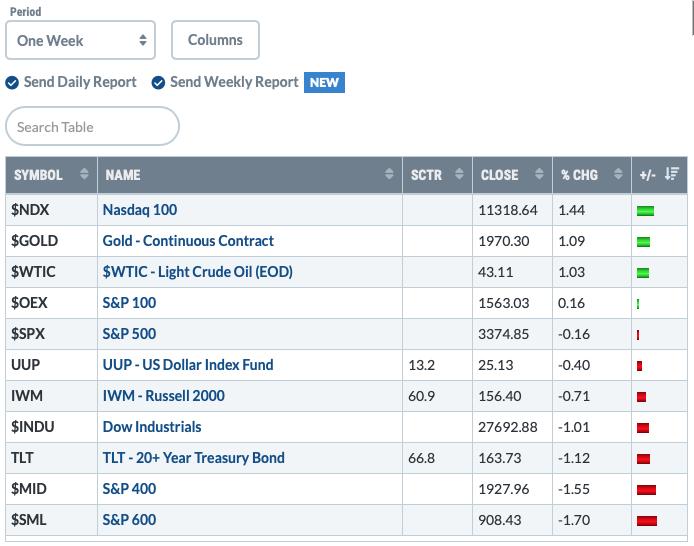Screen dimensions: 694x546
Task: Click close value 1970.30
Action: (504, 241)
